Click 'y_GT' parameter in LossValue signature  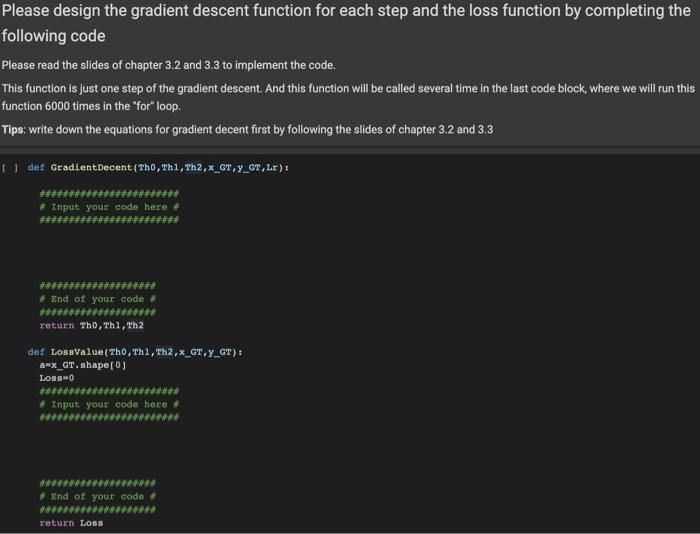220,352
